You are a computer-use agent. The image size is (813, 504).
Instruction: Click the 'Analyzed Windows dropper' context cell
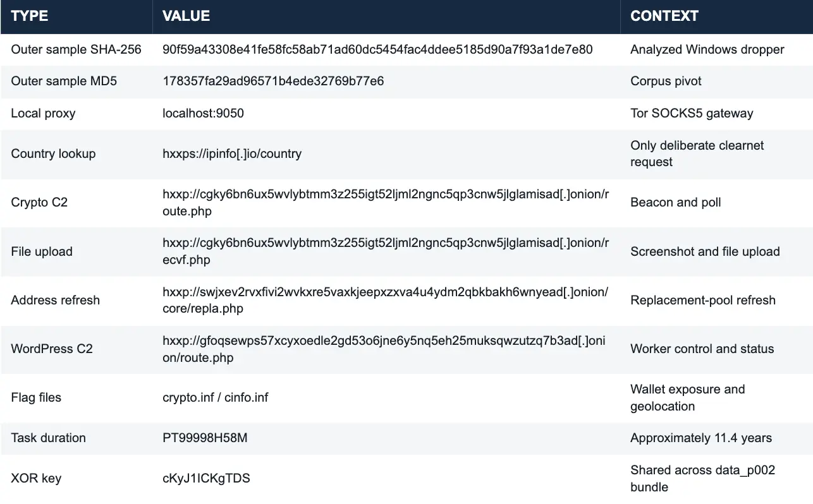(707, 49)
